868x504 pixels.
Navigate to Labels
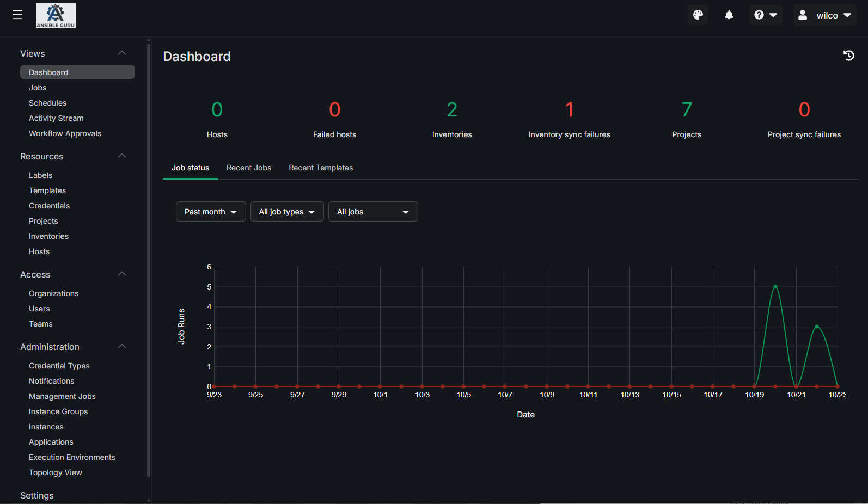point(40,175)
